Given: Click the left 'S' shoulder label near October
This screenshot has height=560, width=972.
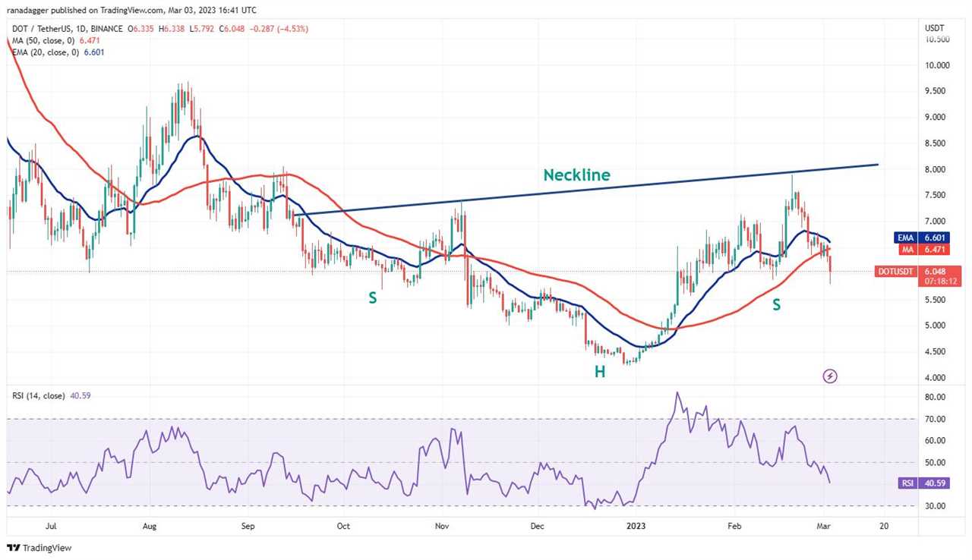Looking at the screenshot, I should (x=372, y=298).
